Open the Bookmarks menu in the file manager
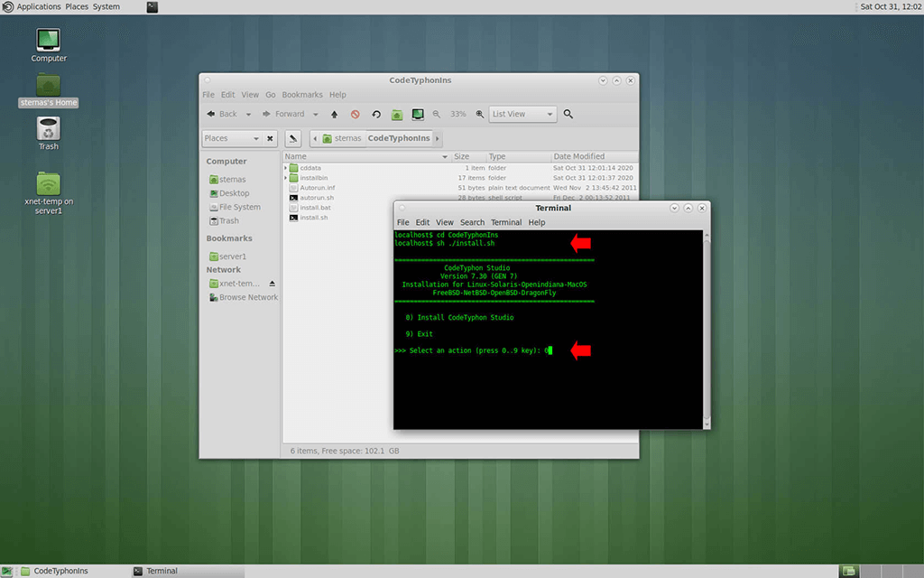Image resolution: width=924 pixels, height=578 pixels. pyautogui.click(x=302, y=94)
